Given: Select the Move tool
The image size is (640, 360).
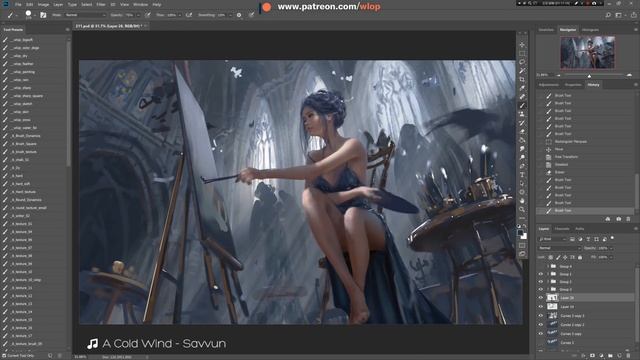Looking at the screenshot, I should [x=522, y=44].
